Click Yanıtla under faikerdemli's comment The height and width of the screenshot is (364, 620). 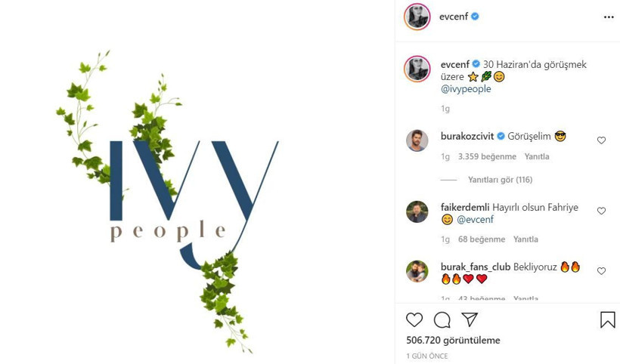(525, 239)
